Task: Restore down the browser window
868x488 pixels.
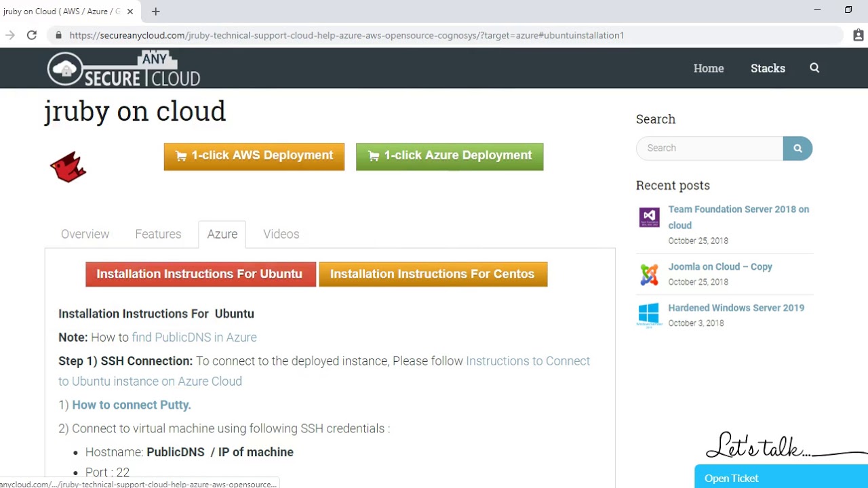Action: point(848,10)
